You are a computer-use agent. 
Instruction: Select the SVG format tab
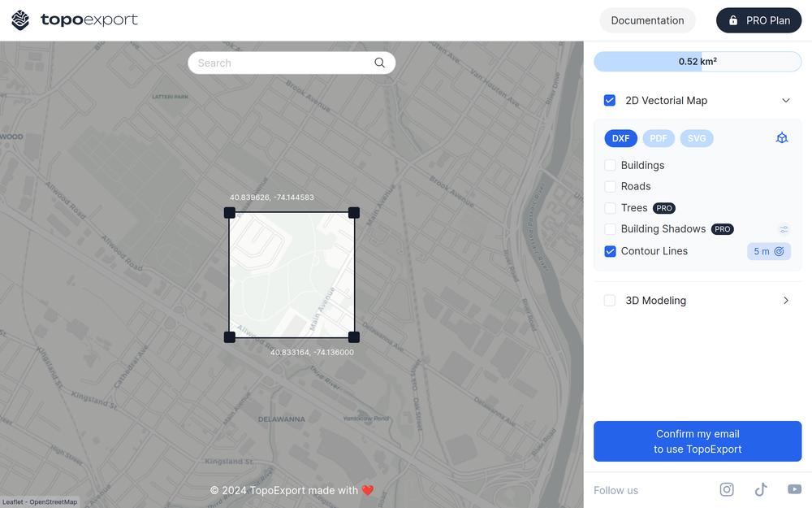click(697, 138)
